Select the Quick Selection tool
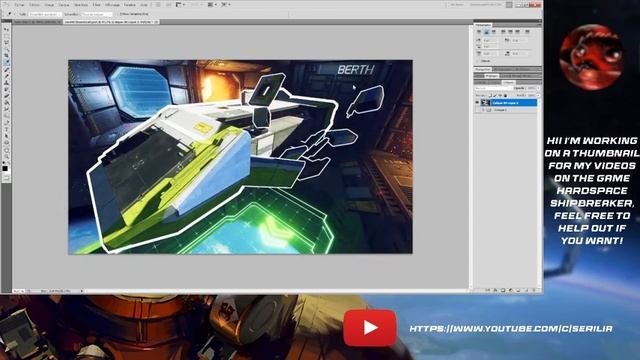 tap(6, 49)
